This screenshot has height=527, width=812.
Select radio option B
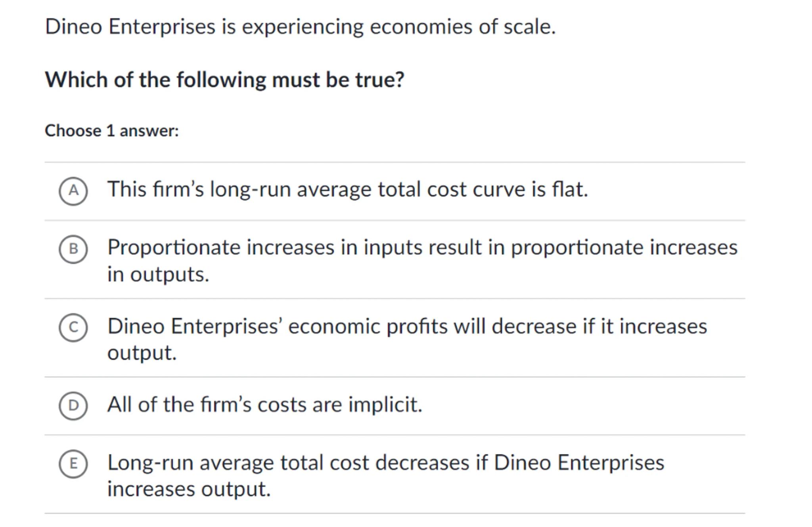[73, 249]
